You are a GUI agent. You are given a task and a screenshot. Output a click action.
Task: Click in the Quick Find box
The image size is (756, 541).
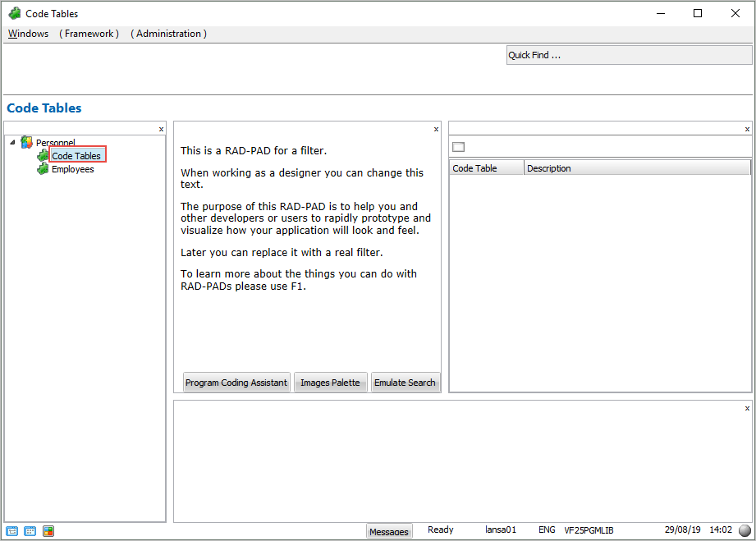pos(630,55)
